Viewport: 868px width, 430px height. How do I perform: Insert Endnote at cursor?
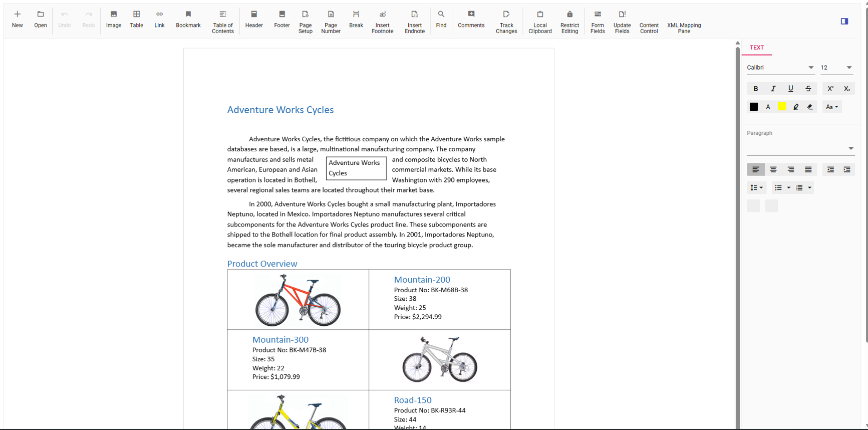pos(415,22)
